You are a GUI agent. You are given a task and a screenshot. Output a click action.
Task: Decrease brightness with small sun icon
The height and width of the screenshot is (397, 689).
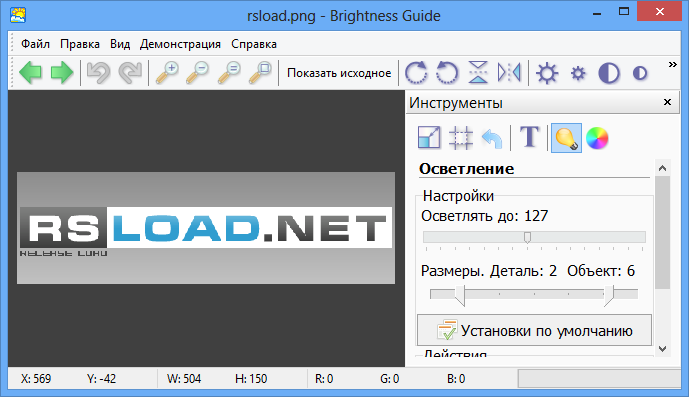pos(578,73)
